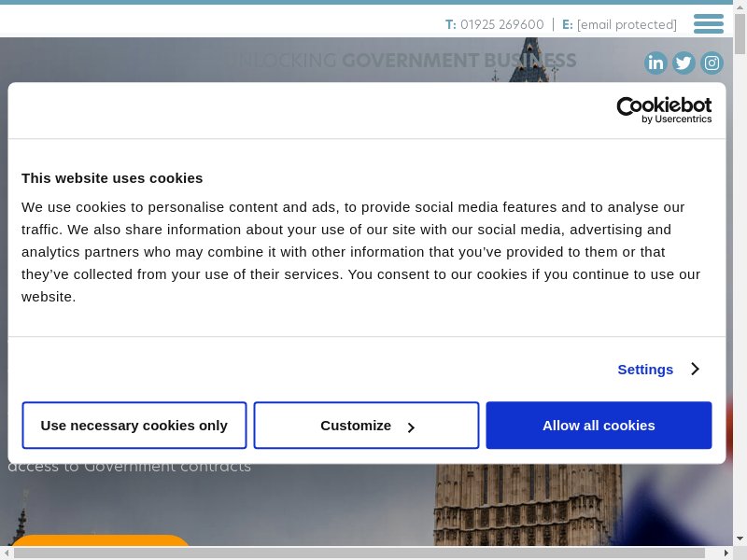Click the Cookiebot by Usercentrics logo

pos(664,109)
